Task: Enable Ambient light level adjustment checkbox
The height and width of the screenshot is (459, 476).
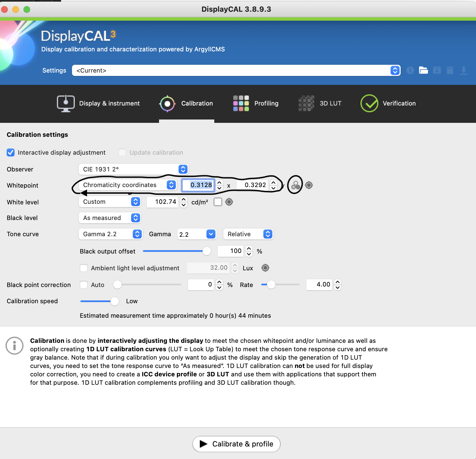Action: coord(84,268)
